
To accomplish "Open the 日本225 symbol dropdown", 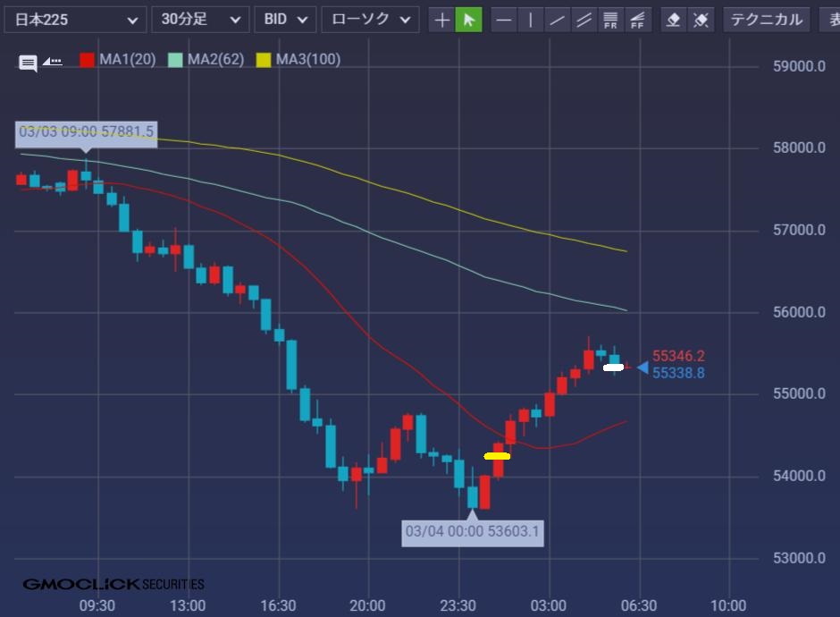I will [75, 20].
